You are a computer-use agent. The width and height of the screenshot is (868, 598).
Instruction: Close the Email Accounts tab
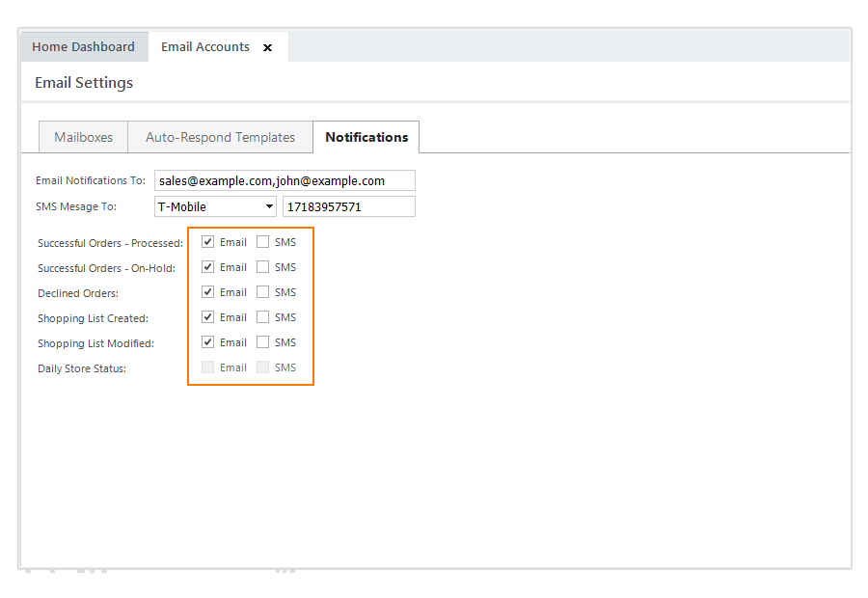coord(267,47)
